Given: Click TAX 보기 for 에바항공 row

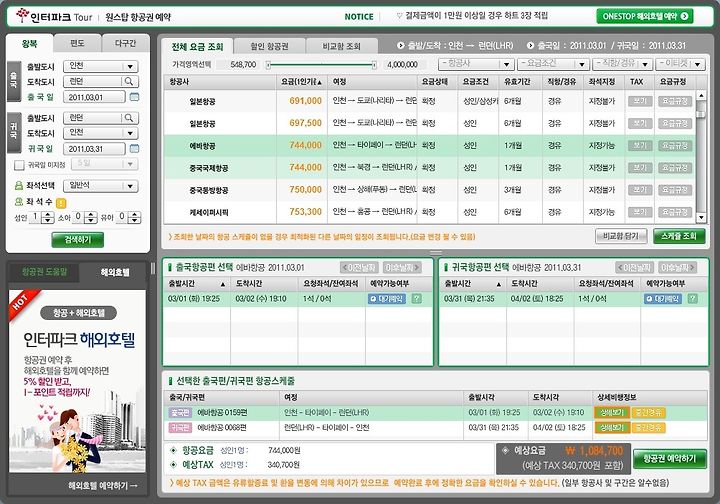Looking at the screenshot, I should pyautogui.click(x=640, y=146).
